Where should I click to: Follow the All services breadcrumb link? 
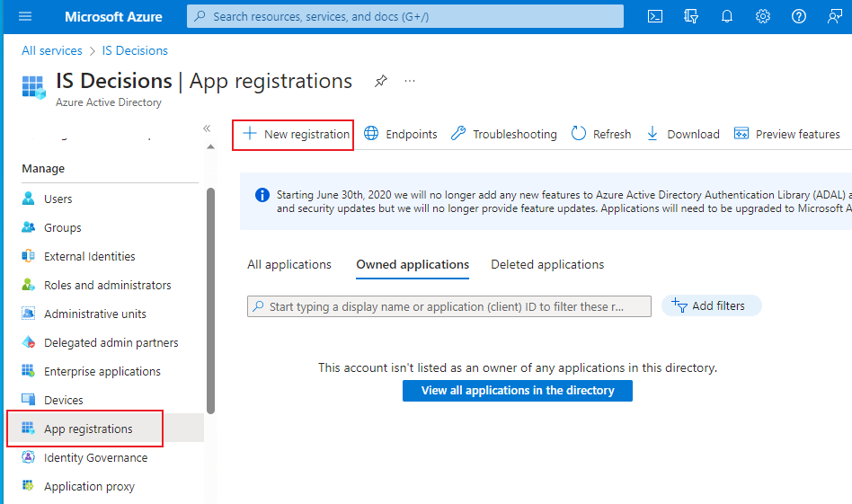(x=52, y=51)
